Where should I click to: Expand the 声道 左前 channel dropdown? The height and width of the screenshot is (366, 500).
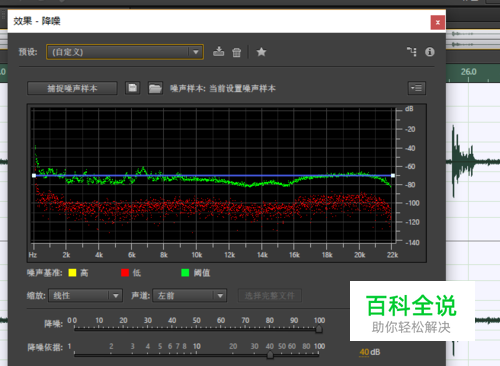pos(190,296)
